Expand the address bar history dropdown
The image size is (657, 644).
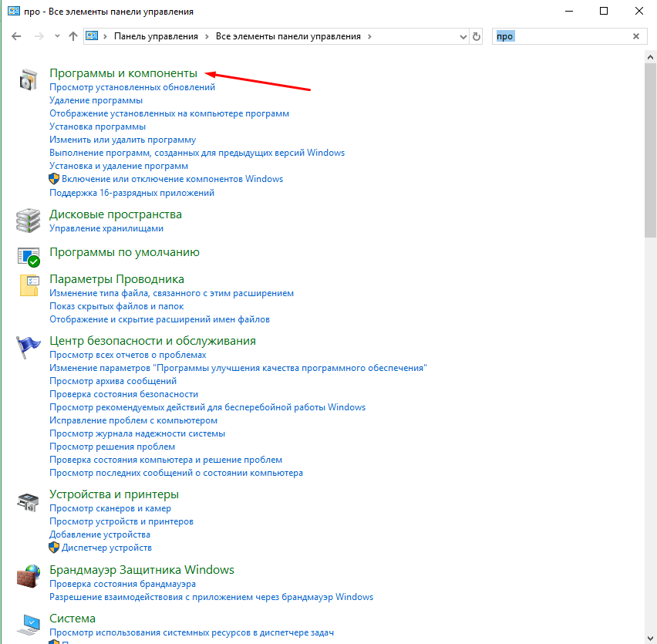click(463, 37)
